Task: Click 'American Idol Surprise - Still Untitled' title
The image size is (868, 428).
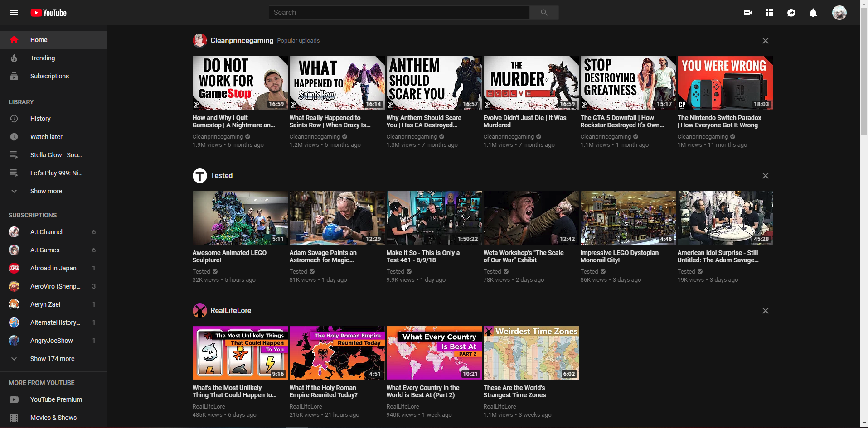Action: [718, 256]
